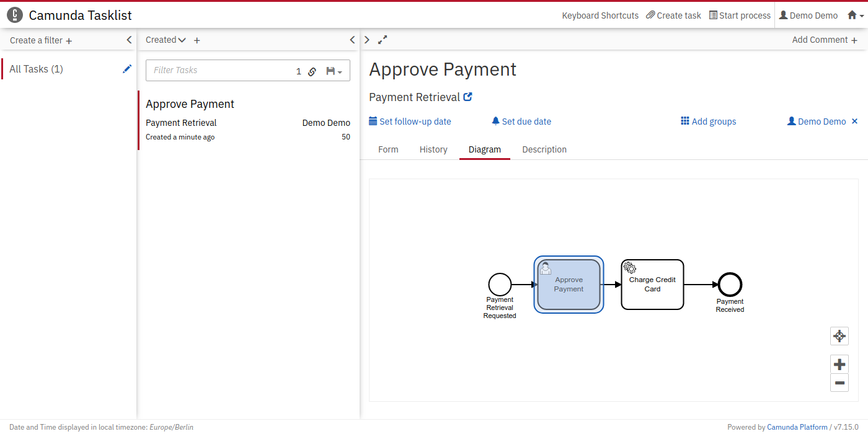
Task: Switch to the Form tab
Action: click(388, 149)
